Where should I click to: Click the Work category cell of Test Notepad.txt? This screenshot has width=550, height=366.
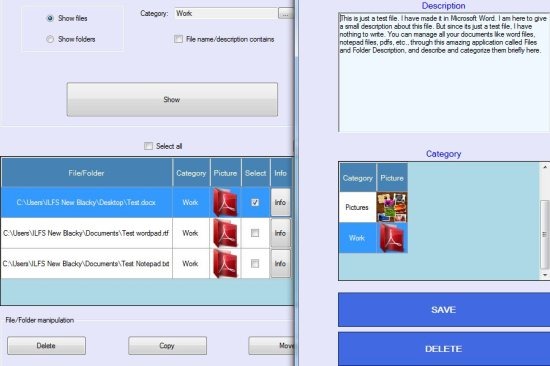tap(191, 264)
